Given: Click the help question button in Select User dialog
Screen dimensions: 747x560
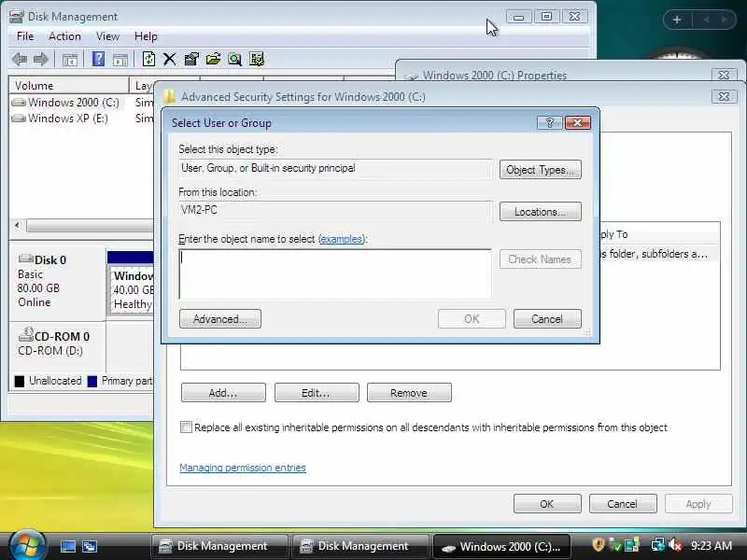Looking at the screenshot, I should point(550,123).
